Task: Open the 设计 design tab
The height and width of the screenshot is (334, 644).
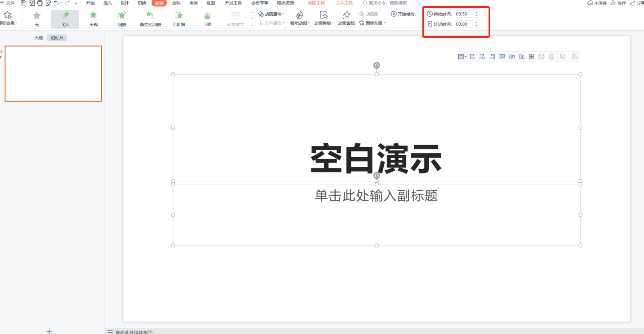Action: coord(125,3)
